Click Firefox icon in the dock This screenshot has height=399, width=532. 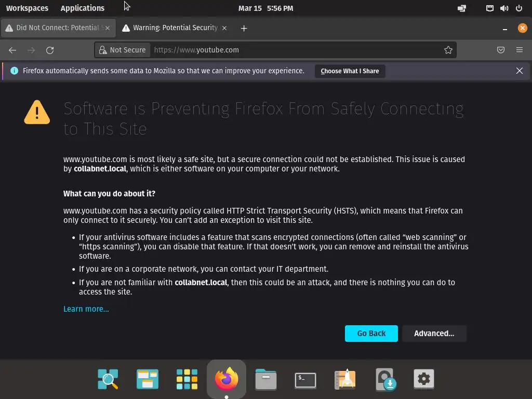(x=227, y=379)
